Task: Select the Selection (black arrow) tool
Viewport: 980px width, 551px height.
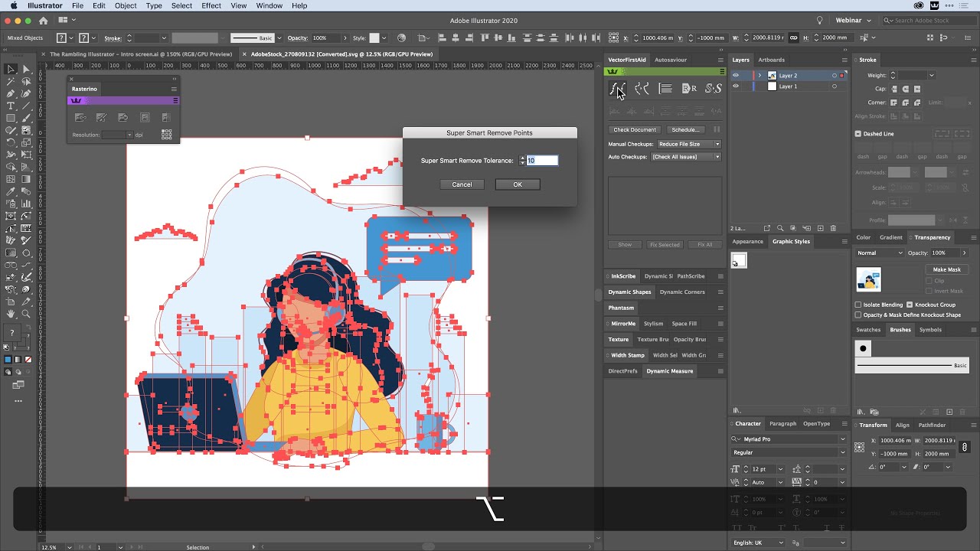Action: (x=11, y=69)
